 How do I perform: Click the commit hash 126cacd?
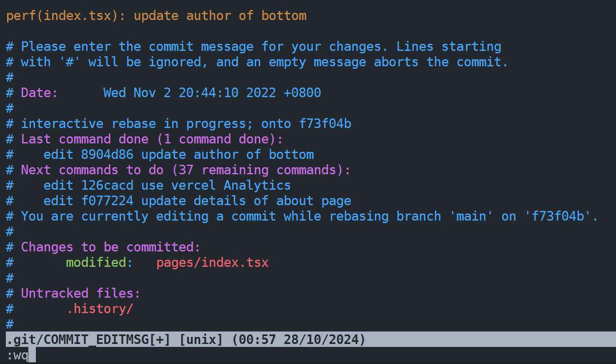[107, 186]
